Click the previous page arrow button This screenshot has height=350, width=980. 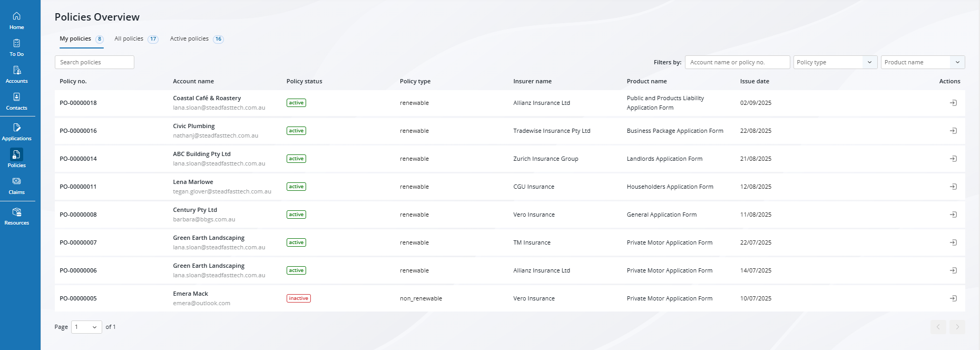click(x=938, y=327)
